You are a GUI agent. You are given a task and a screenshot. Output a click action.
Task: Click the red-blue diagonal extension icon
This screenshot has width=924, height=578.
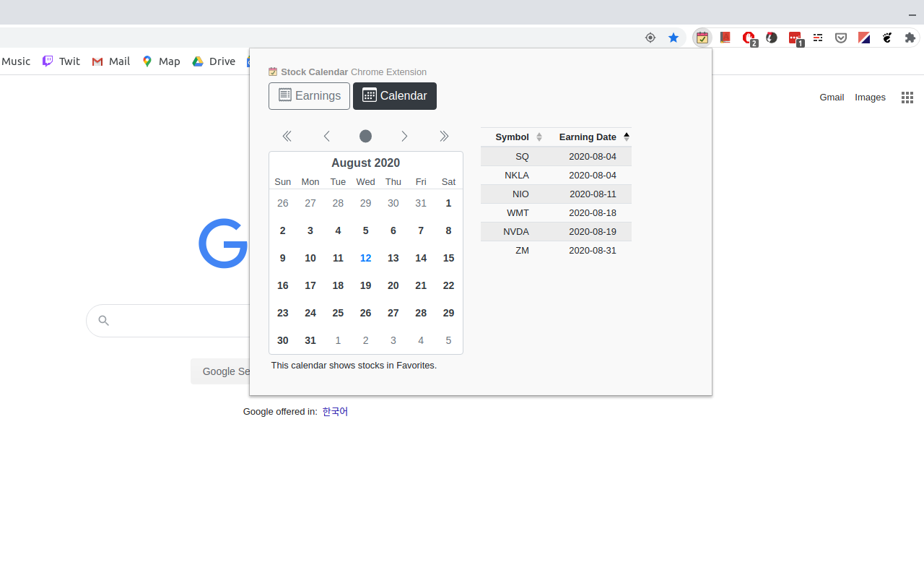coord(864,38)
